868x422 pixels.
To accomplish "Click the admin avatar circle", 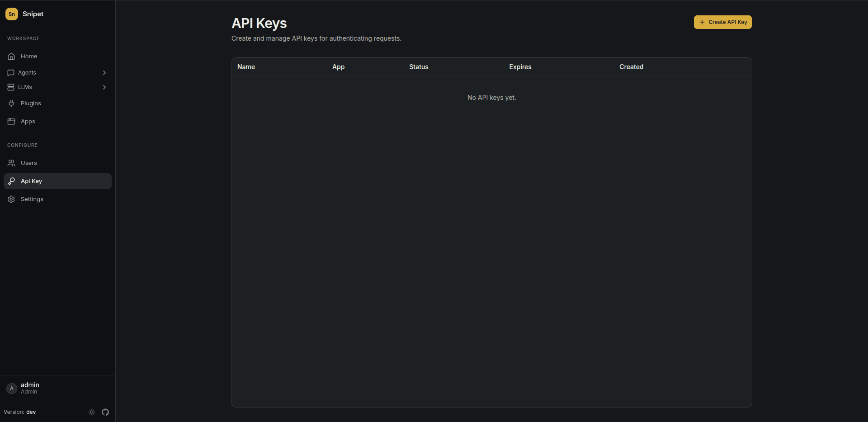I will pyautogui.click(x=12, y=389).
